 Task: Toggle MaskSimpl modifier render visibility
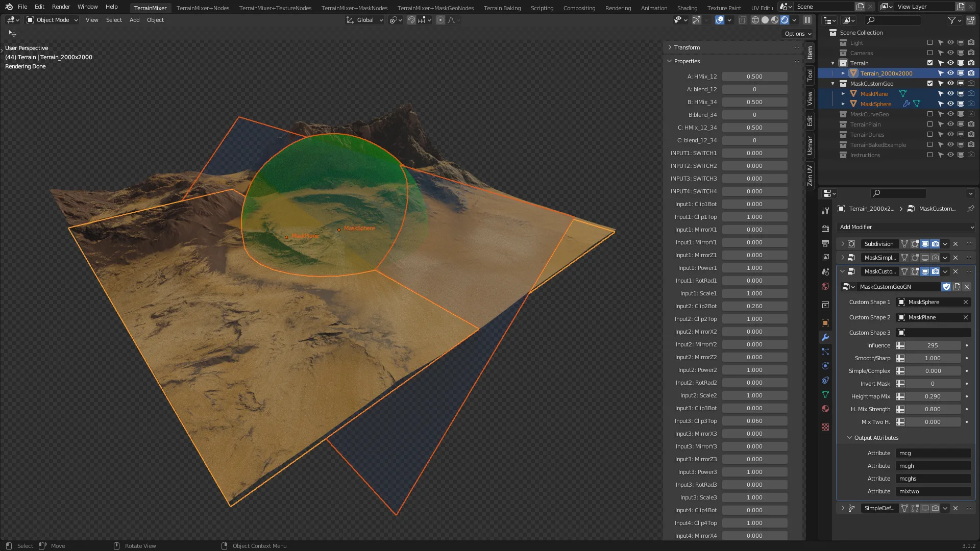click(x=935, y=258)
